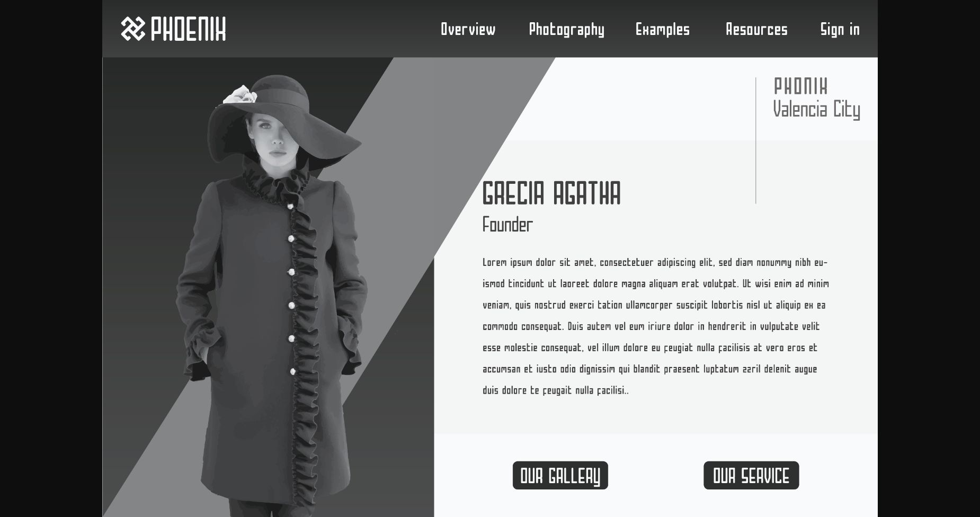
Task: Click the Lorem ipsum paragraph text
Action: click(x=656, y=326)
